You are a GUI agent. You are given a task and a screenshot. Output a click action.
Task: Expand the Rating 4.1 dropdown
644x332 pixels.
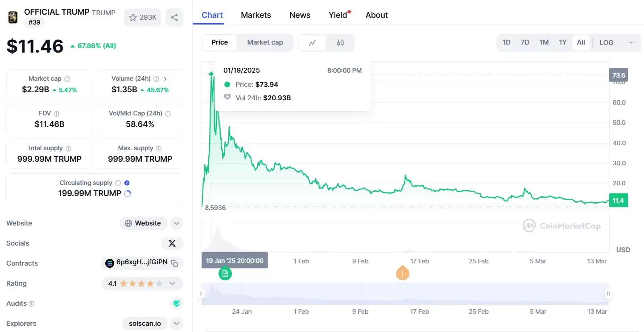coord(172,283)
